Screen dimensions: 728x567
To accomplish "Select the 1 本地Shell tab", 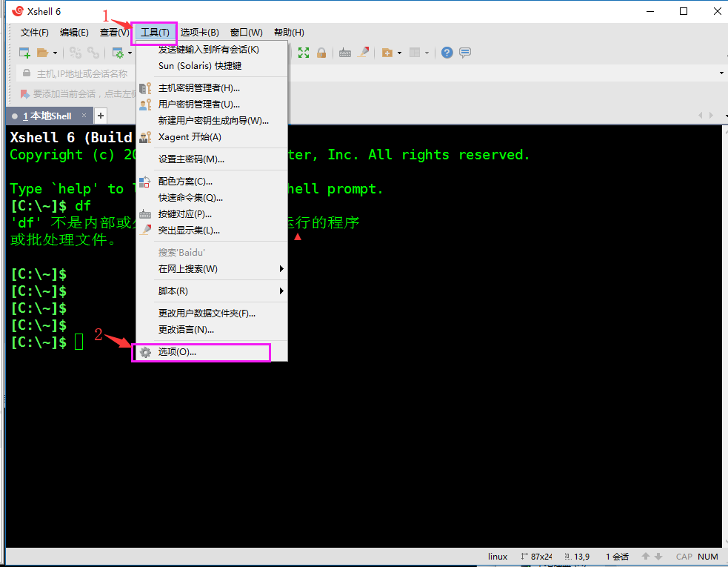I will click(47, 116).
